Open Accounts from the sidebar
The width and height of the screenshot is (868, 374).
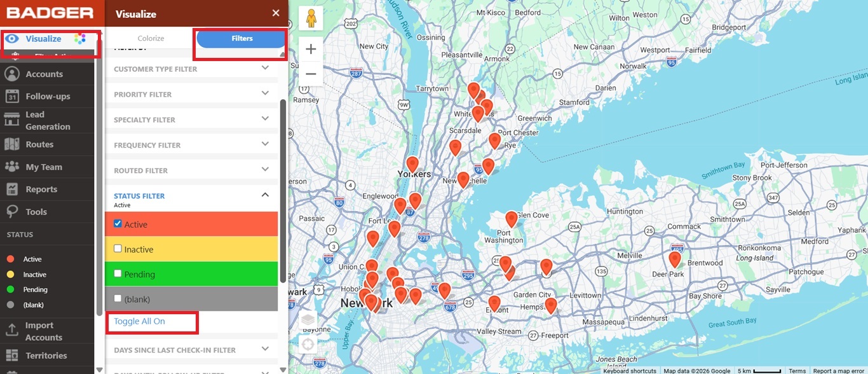[x=44, y=74]
